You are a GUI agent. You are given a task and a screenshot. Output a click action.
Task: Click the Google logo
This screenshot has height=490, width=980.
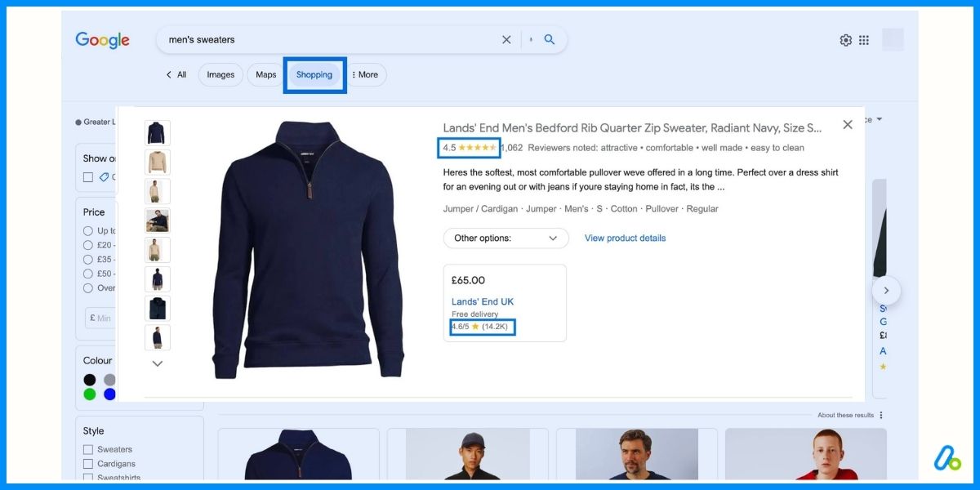point(102,40)
